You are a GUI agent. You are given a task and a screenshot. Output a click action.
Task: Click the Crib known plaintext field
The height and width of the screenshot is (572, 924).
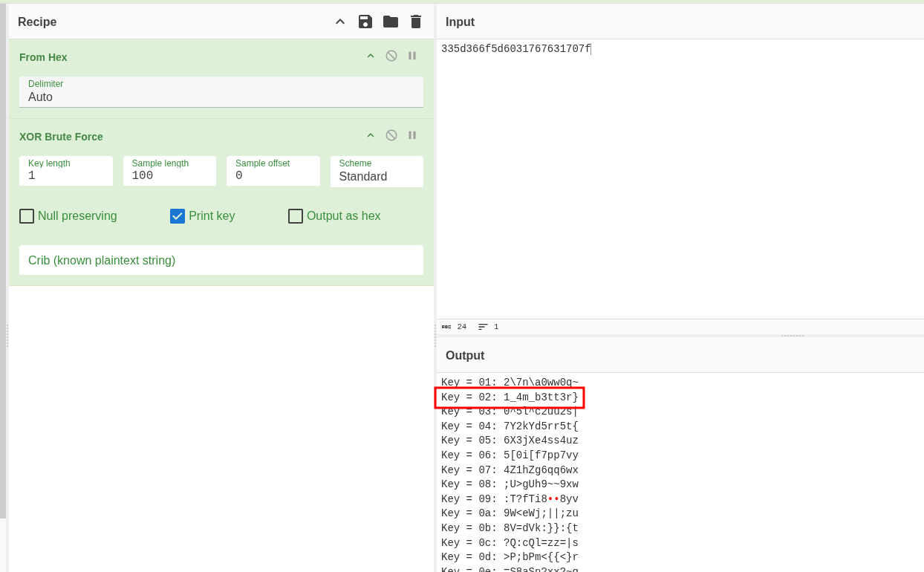pos(221,260)
